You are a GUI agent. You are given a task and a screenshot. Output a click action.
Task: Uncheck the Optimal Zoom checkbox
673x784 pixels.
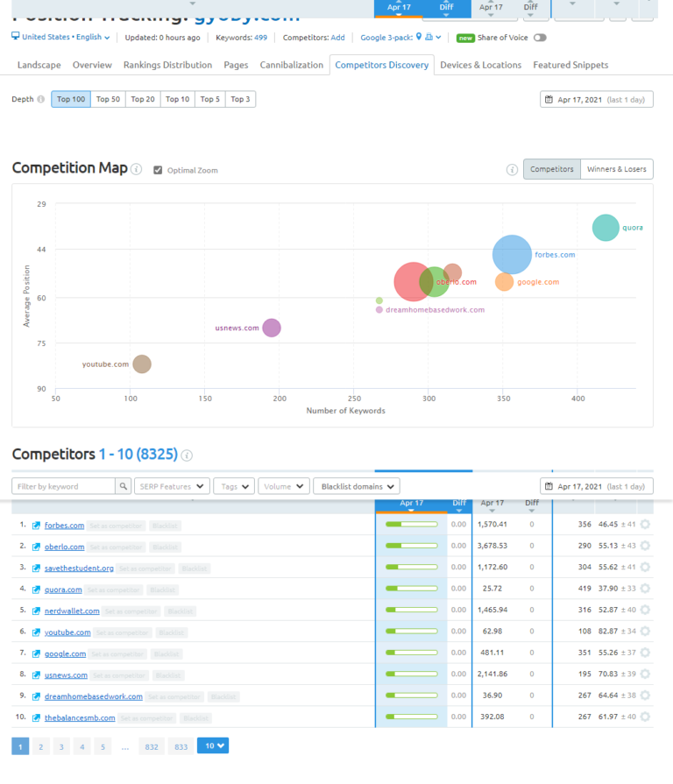click(x=158, y=170)
